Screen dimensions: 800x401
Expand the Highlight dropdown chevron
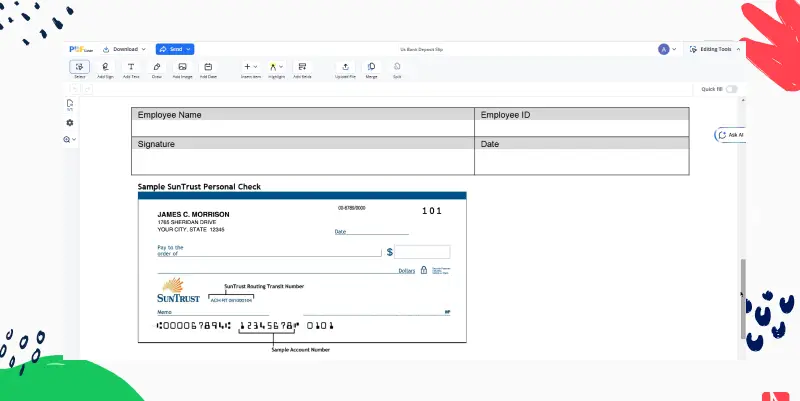[281, 67]
